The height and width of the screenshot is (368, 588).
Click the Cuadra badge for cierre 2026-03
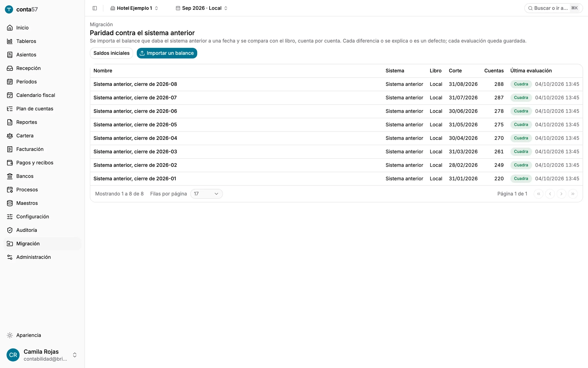pos(521,152)
